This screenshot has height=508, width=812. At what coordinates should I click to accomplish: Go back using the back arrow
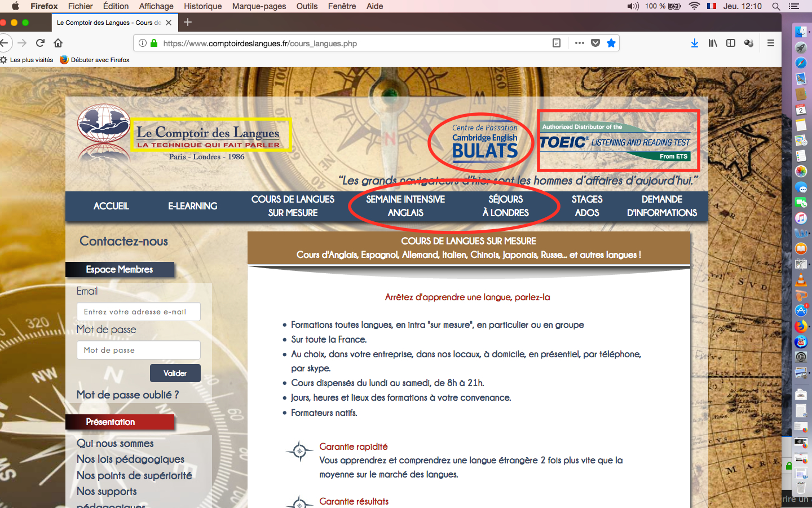click(x=5, y=43)
